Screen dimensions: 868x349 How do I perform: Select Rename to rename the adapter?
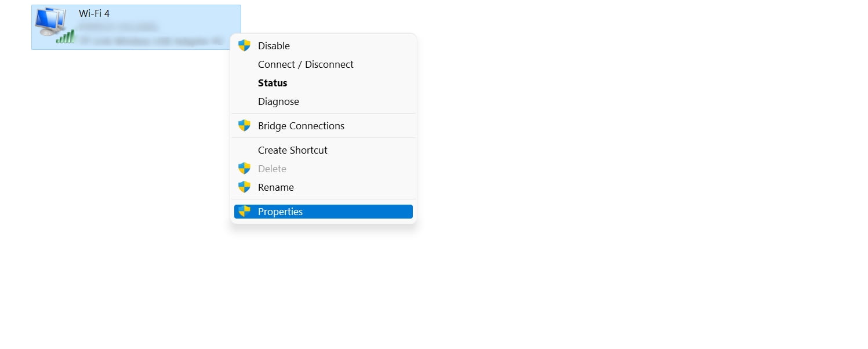(x=276, y=187)
